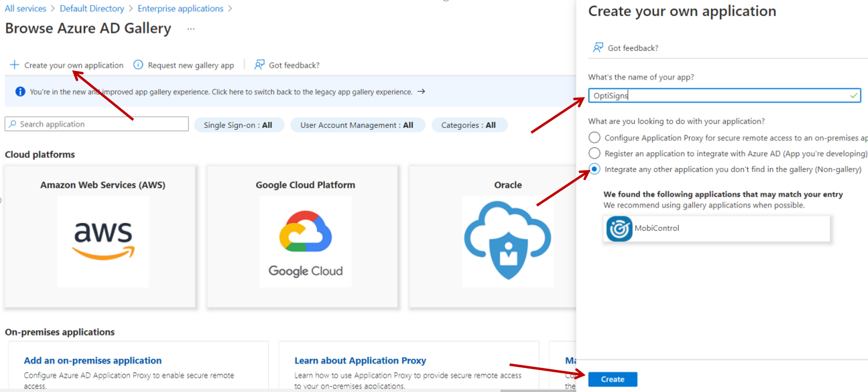Open the User Account Management filter
Viewport: 868px width, 392px height.
click(357, 125)
